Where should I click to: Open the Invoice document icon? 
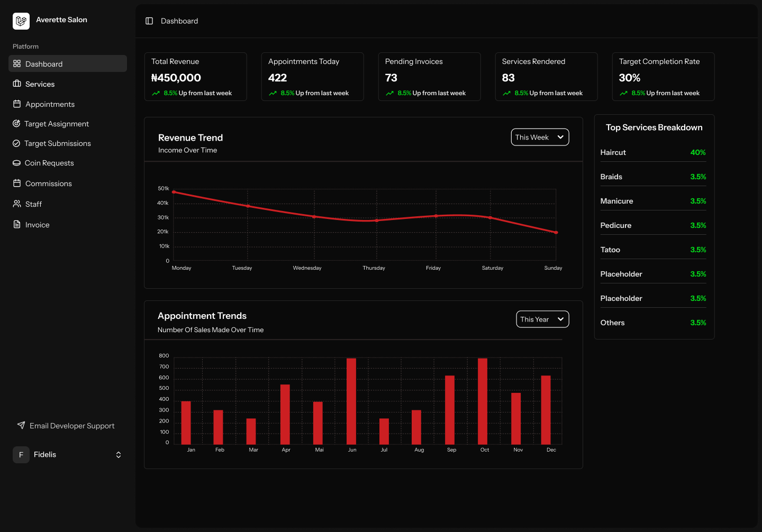(17, 225)
